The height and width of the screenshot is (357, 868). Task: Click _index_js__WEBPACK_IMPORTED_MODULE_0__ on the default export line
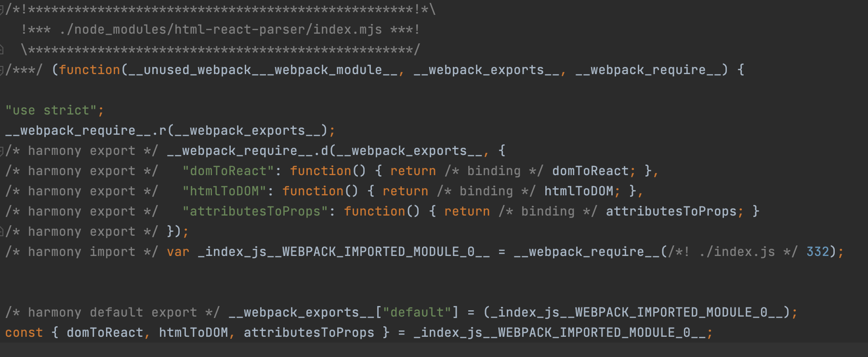[x=637, y=312]
